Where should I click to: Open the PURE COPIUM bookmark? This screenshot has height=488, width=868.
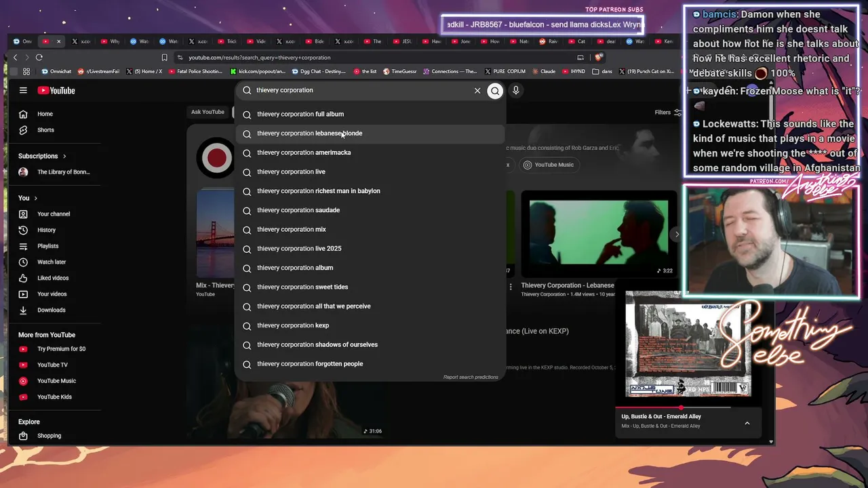[504, 71]
